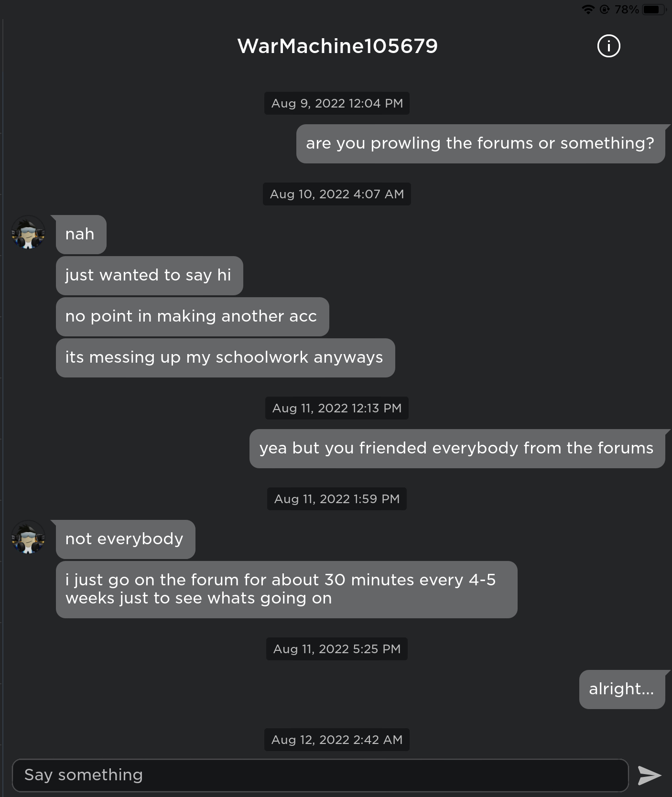The height and width of the screenshot is (797, 672).
Task: Click avatar beside "nah" message
Action: 28,233
